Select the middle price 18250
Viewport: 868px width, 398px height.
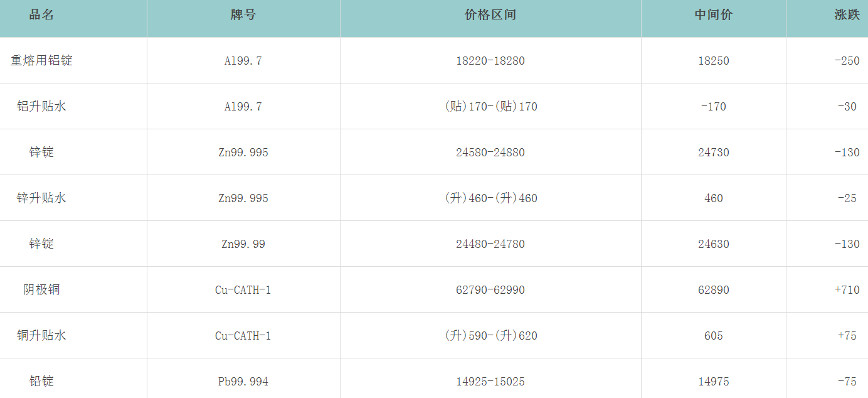[x=714, y=61]
